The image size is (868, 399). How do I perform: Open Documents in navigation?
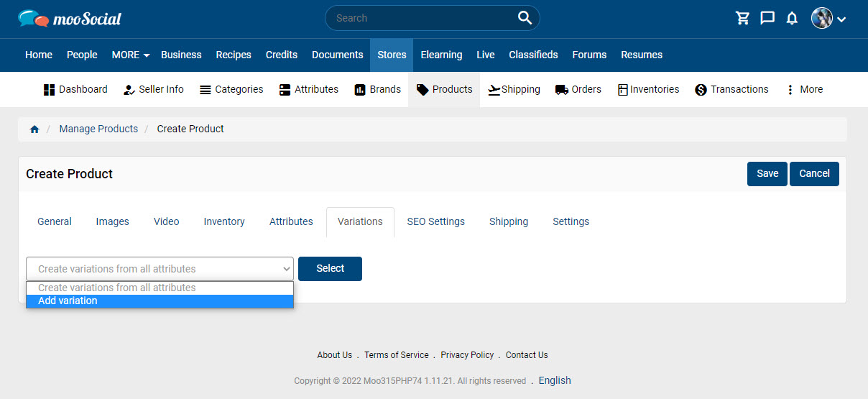point(338,55)
